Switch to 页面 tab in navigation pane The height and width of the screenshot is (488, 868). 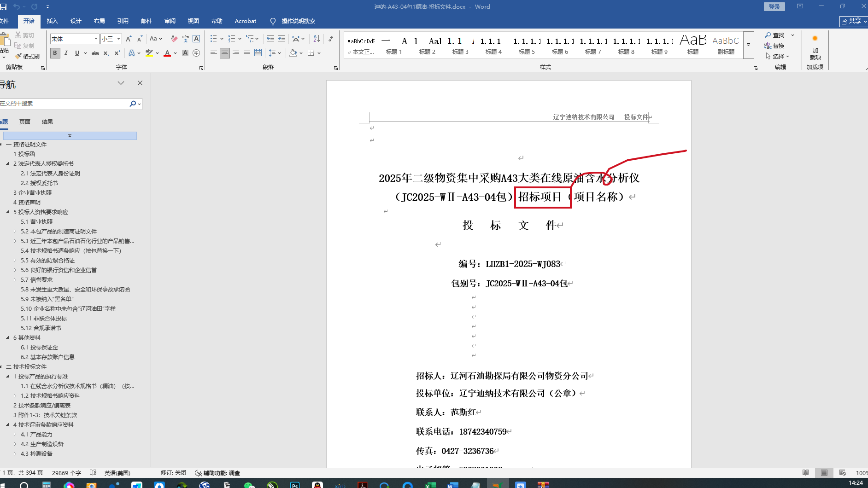point(25,122)
